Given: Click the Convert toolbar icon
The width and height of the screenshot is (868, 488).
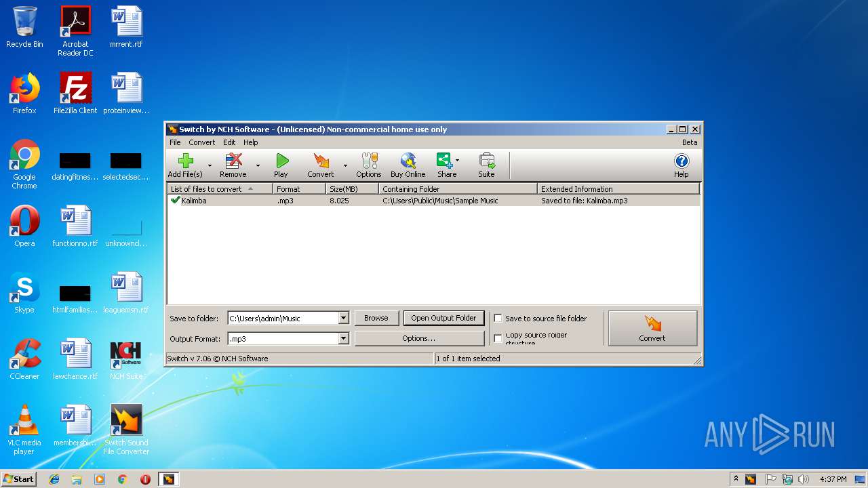Looking at the screenshot, I should (321, 165).
